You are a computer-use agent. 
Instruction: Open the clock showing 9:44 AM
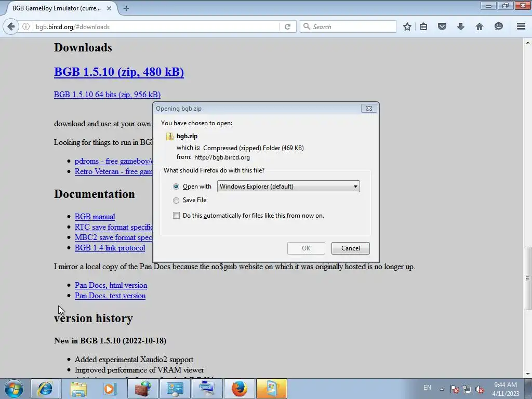point(506,389)
